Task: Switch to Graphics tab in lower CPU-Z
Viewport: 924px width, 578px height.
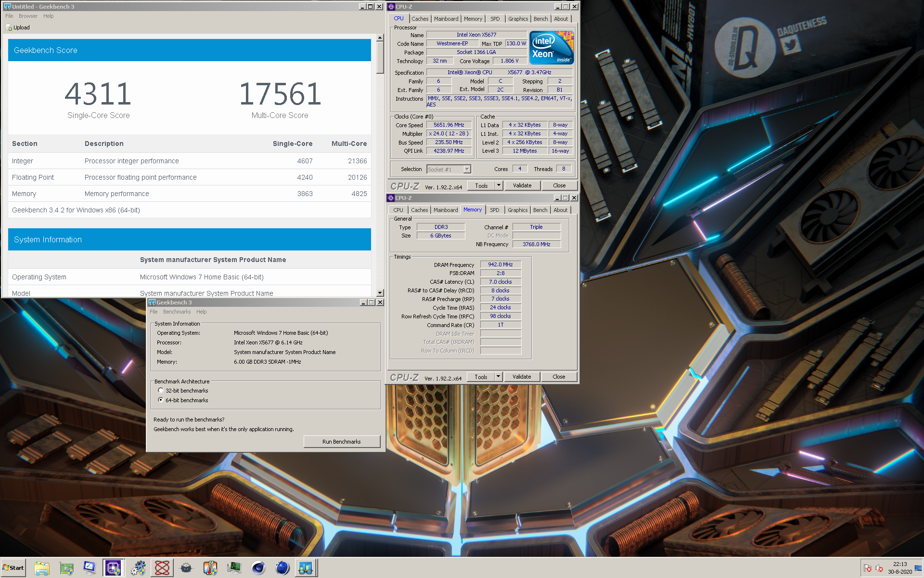Action: click(x=517, y=210)
